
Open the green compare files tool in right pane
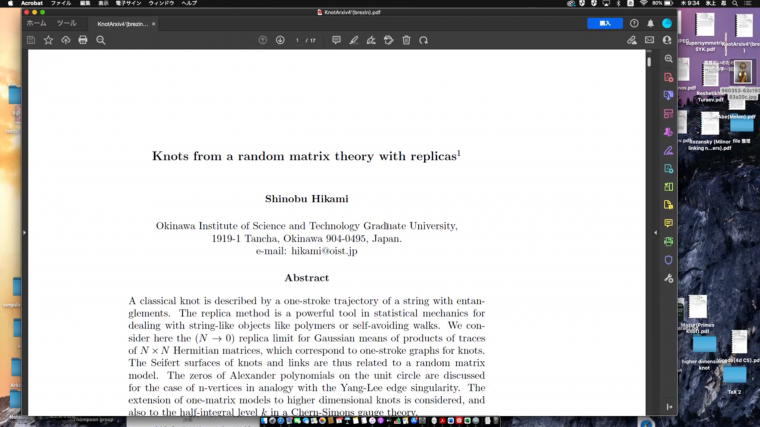[668, 187]
